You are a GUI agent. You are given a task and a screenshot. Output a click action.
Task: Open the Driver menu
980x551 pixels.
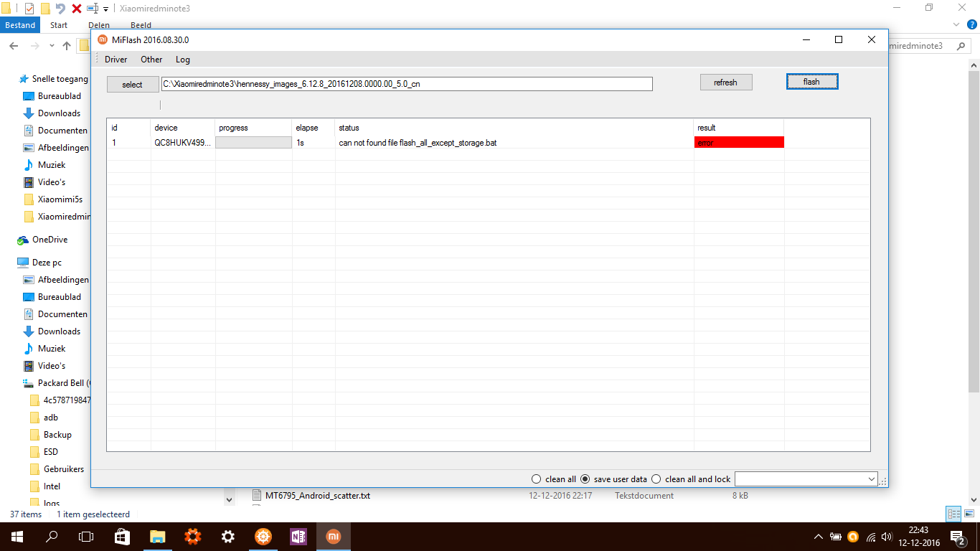click(116, 60)
